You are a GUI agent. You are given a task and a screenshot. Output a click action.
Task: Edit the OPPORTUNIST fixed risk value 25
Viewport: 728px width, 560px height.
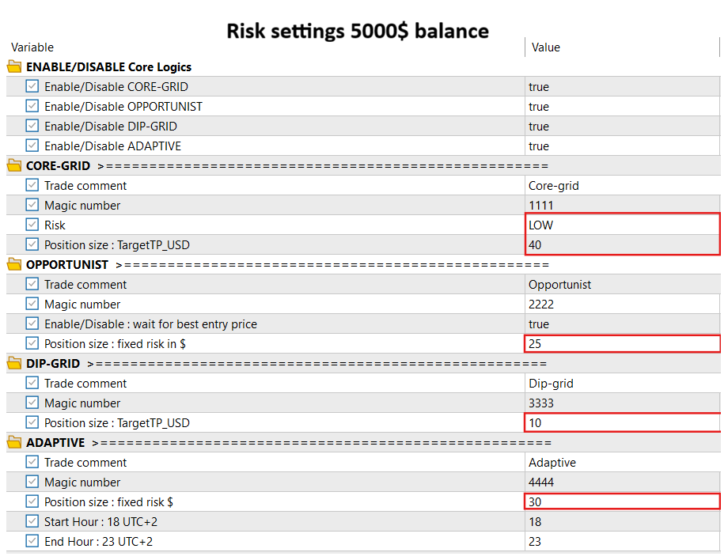point(621,344)
